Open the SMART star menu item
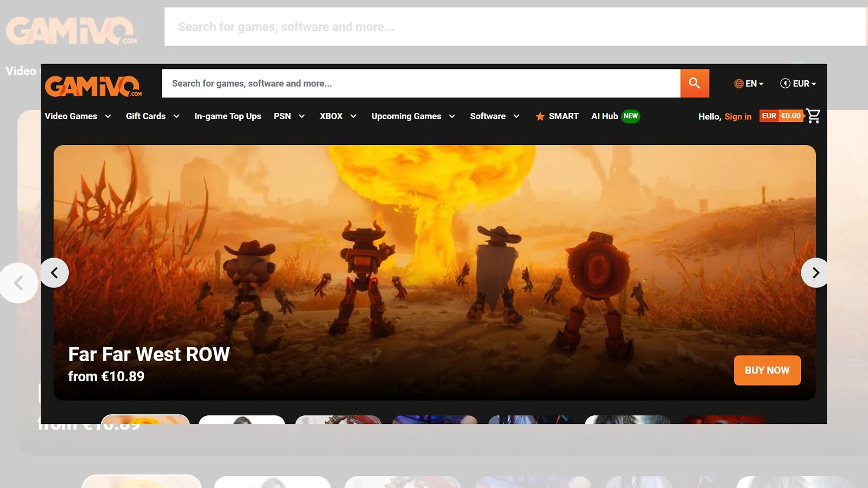Screen dimensions: 868x488 pyautogui.click(x=557, y=116)
